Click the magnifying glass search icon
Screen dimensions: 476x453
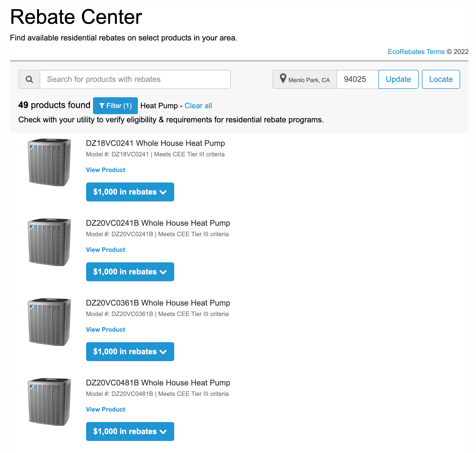[x=29, y=79]
